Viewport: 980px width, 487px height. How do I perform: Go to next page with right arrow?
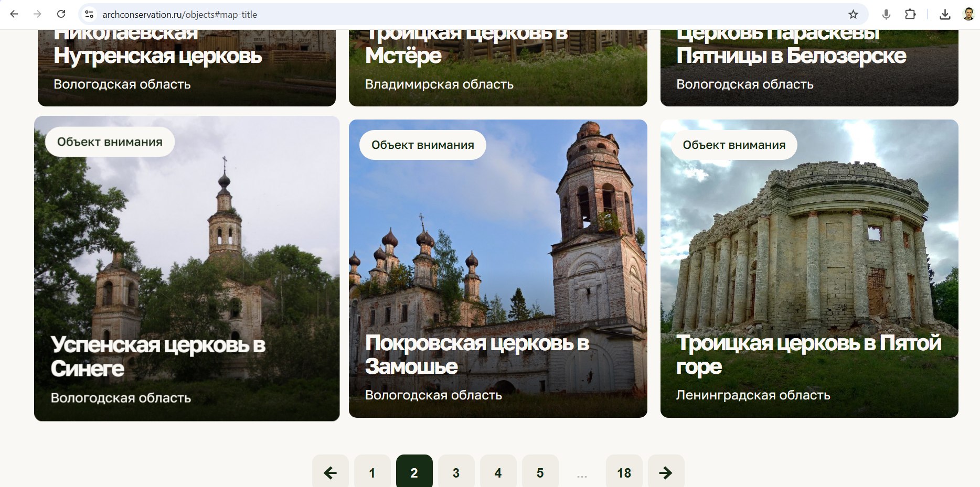(666, 472)
